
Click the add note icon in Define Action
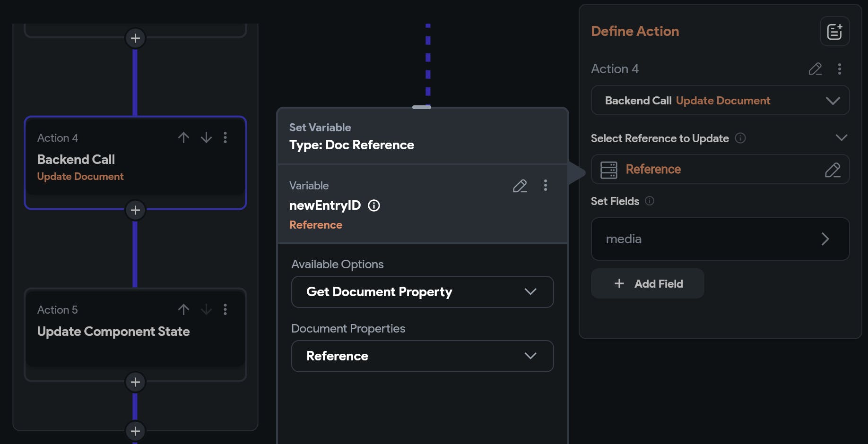click(x=834, y=32)
